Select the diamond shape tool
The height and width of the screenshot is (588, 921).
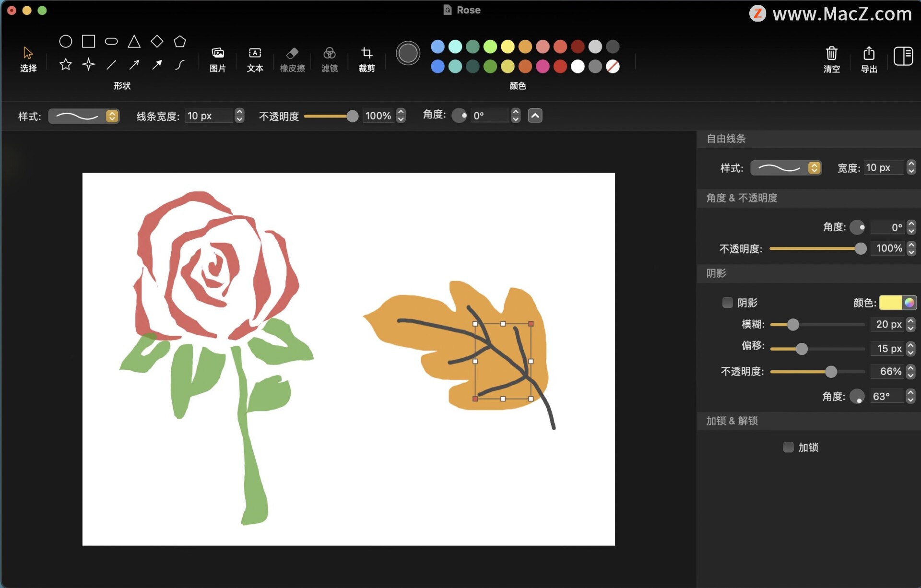click(x=157, y=42)
